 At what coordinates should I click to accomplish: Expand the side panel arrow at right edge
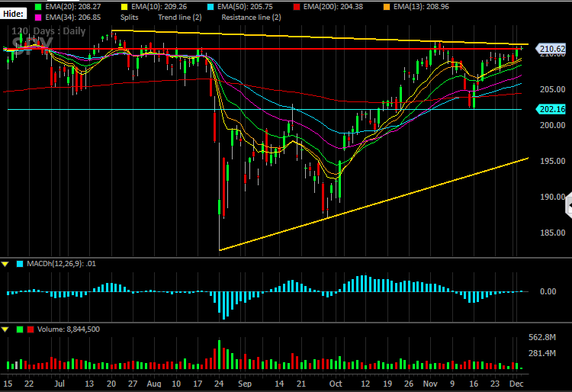569,206
